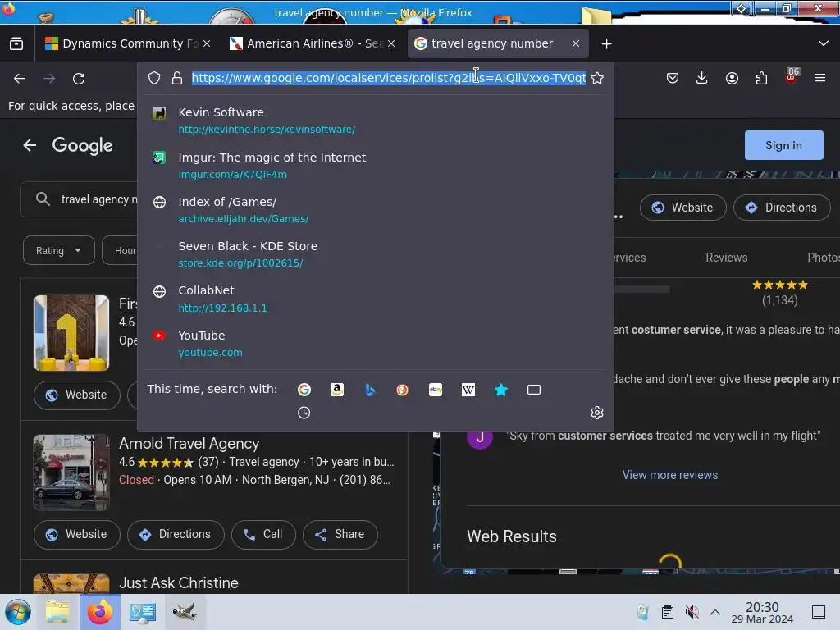Open the Reviews tab
This screenshot has height=630, width=840.
(726, 258)
